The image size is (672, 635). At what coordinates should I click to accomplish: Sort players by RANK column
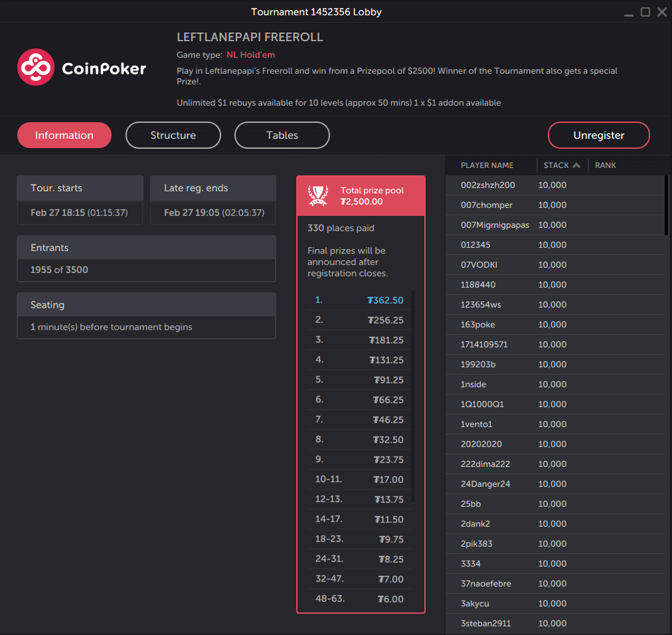(x=605, y=165)
